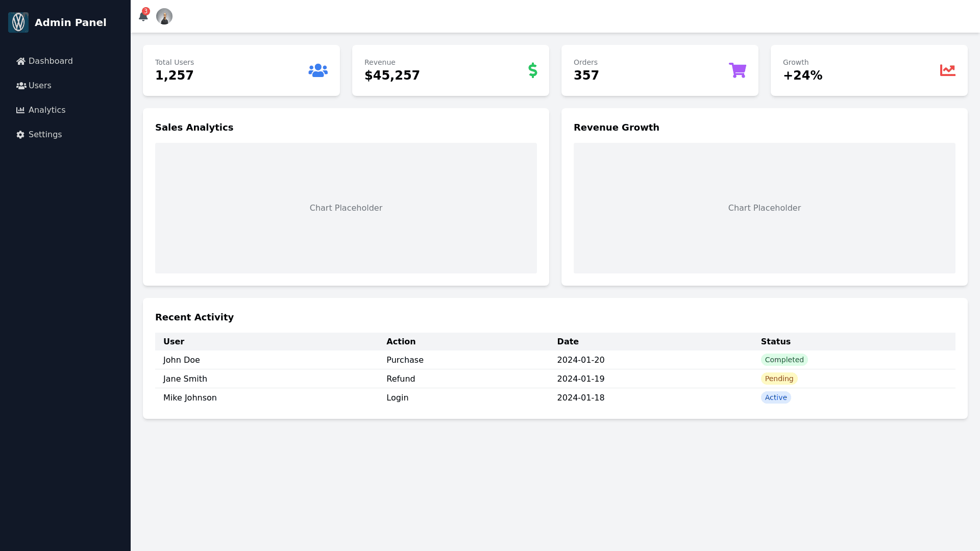The height and width of the screenshot is (551, 980).
Task: Click the red growth chart icon
Action: 947,70
